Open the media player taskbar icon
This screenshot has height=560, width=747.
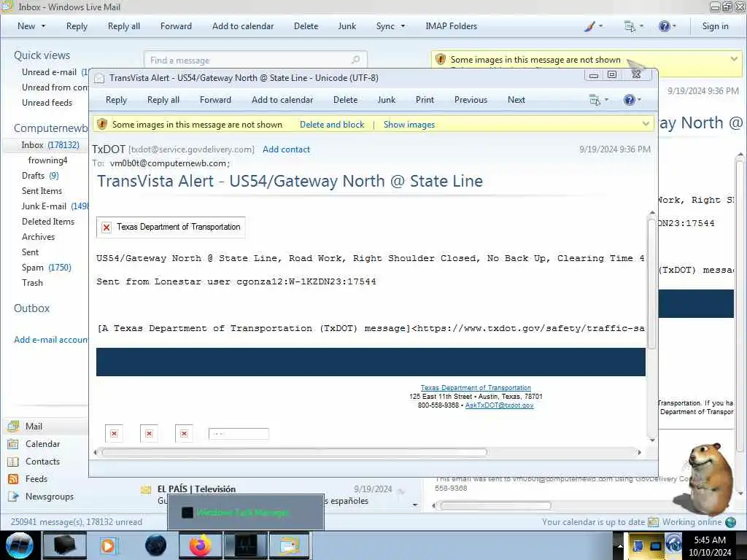108,545
